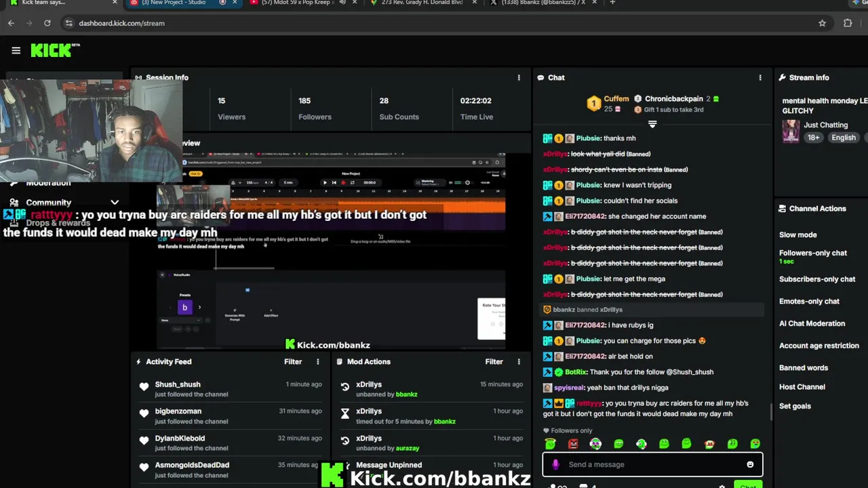Viewport: 868px width, 488px height.
Task: Open Activity Feed more options
Action: [317, 362]
